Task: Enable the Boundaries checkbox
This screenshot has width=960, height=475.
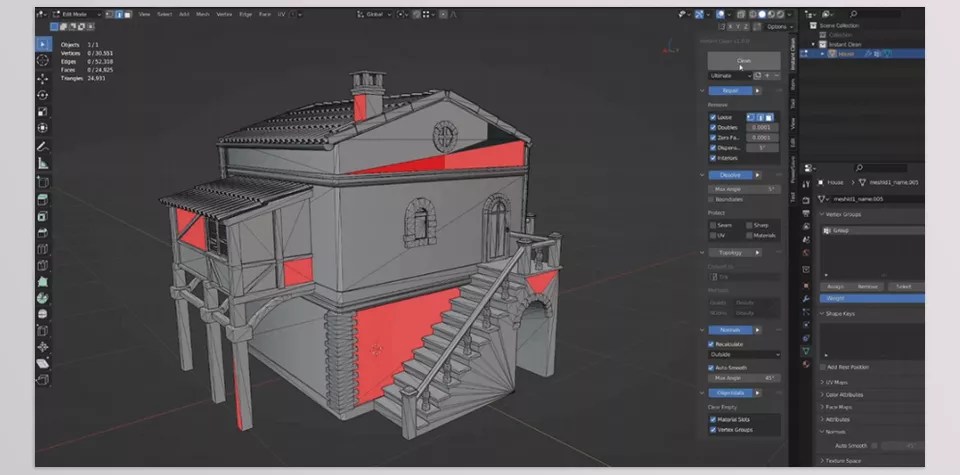Action: point(711,200)
